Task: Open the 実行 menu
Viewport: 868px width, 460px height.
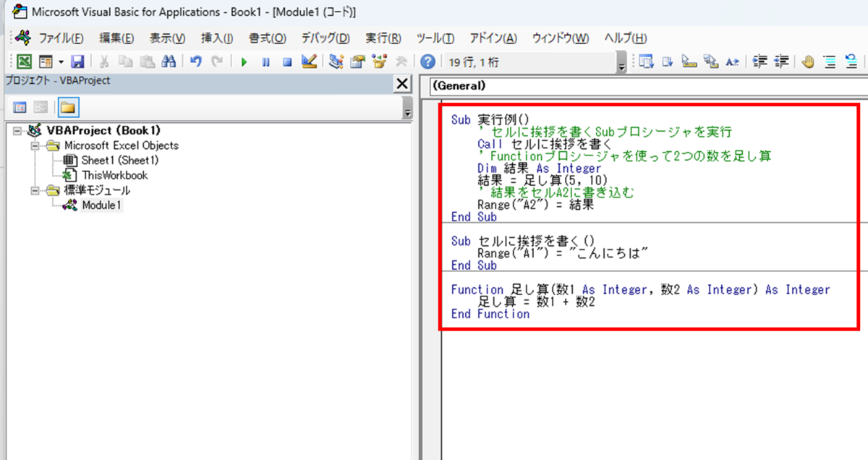Action: click(x=383, y=38)
